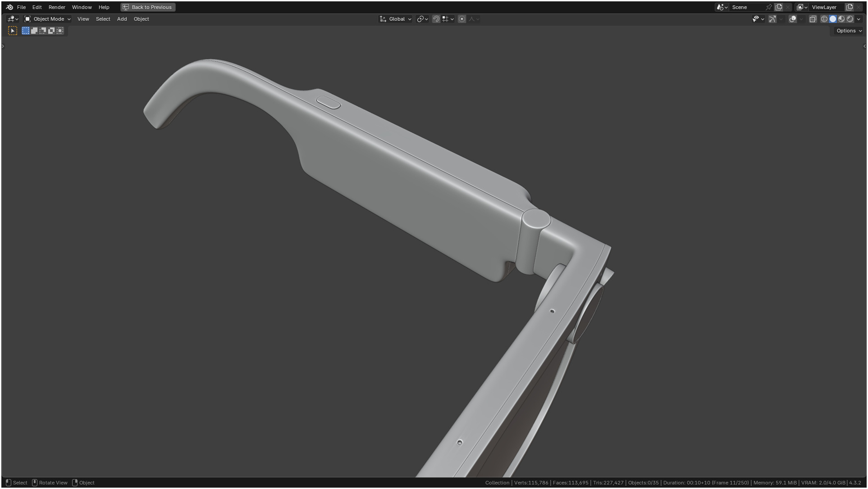Choose the Intersect selection mode
868x489 pixels.
click(x=60, y=31)
